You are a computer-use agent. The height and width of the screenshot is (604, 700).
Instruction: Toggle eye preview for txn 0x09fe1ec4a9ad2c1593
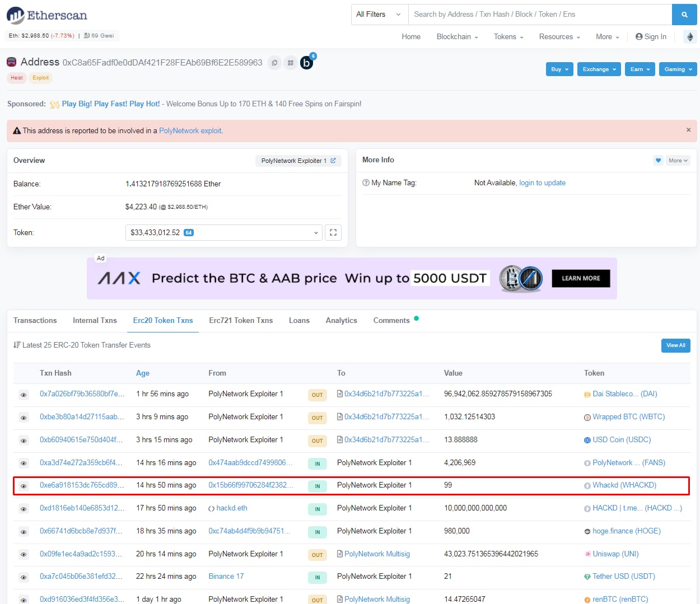point(24,554)
